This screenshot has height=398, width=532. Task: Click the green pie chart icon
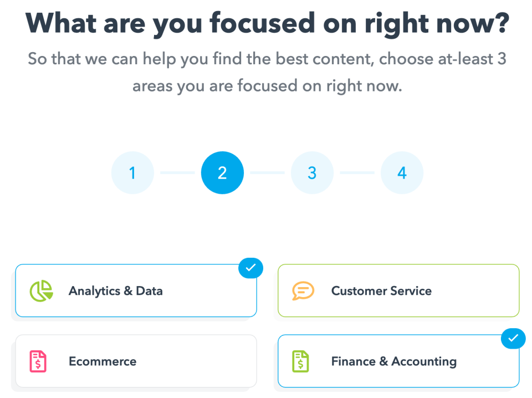(x=41, y=290)
